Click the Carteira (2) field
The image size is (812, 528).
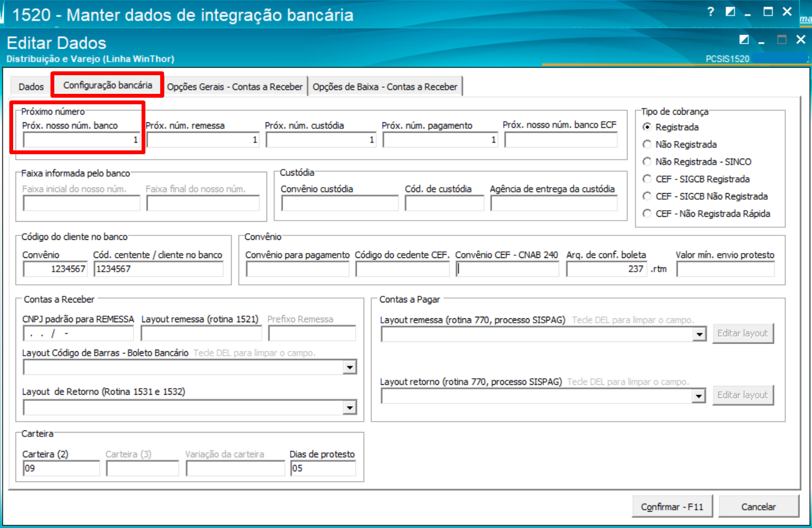pos(61,468)
